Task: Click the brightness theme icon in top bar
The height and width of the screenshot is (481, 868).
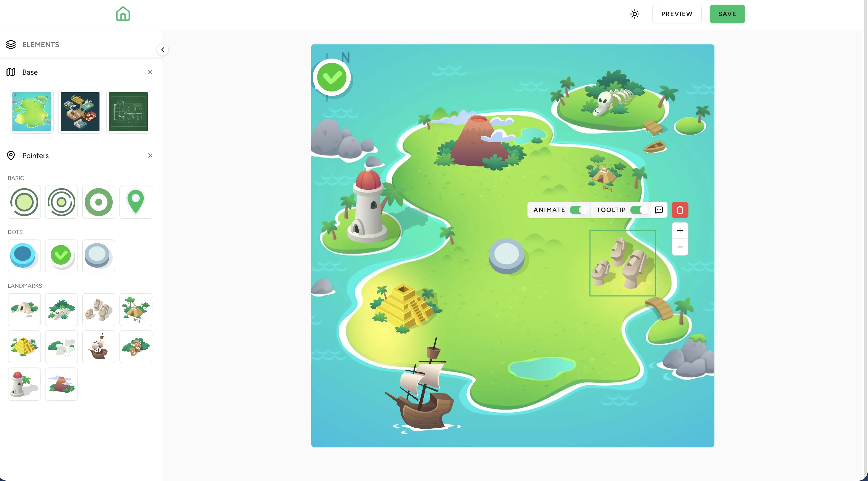Action: click(635, 14)
